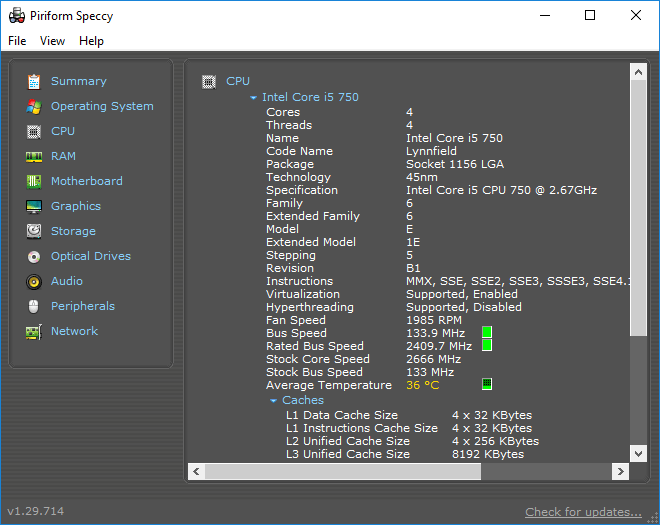Select the Summary section label
Image resolution: width=660 pixels, height=525 pixels.
coord(79,81)
